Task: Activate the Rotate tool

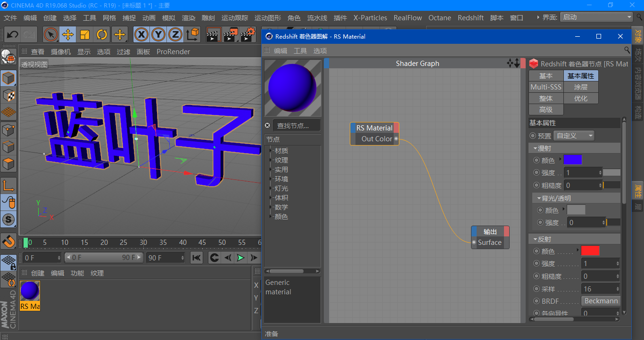Action: point(102,34)
